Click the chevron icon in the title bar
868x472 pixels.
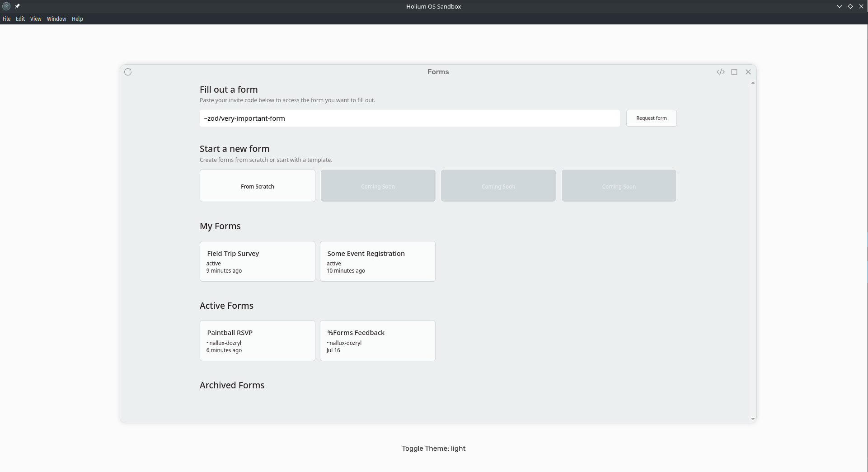[x=839, y=6]
